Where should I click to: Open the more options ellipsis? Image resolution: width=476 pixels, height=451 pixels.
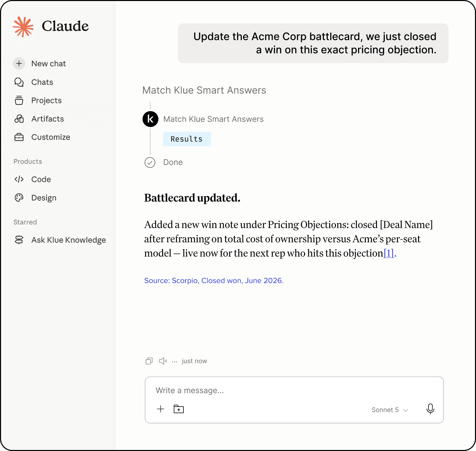click(175, 361)
